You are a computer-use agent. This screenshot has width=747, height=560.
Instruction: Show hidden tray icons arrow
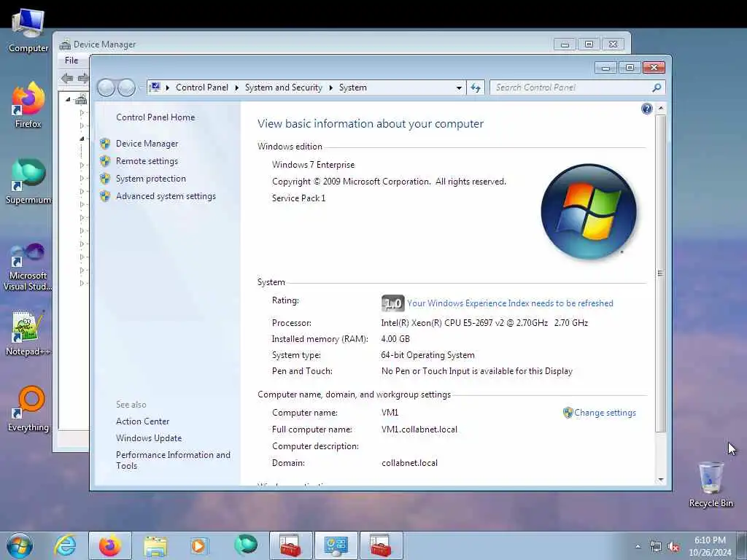(x=638, y=546)
